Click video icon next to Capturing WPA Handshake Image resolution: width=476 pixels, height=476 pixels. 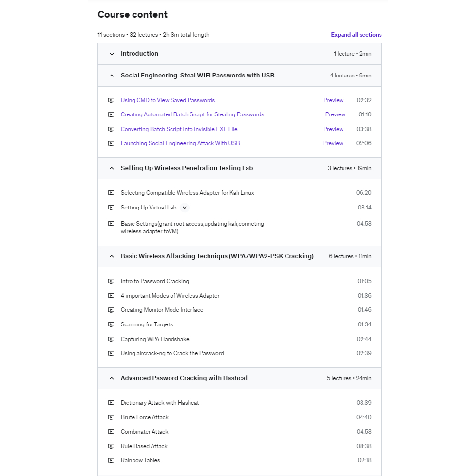(111, 339)
